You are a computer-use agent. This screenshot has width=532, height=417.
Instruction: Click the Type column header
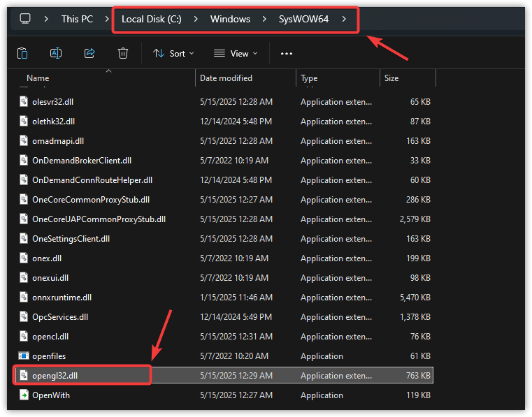click(309, 78)
